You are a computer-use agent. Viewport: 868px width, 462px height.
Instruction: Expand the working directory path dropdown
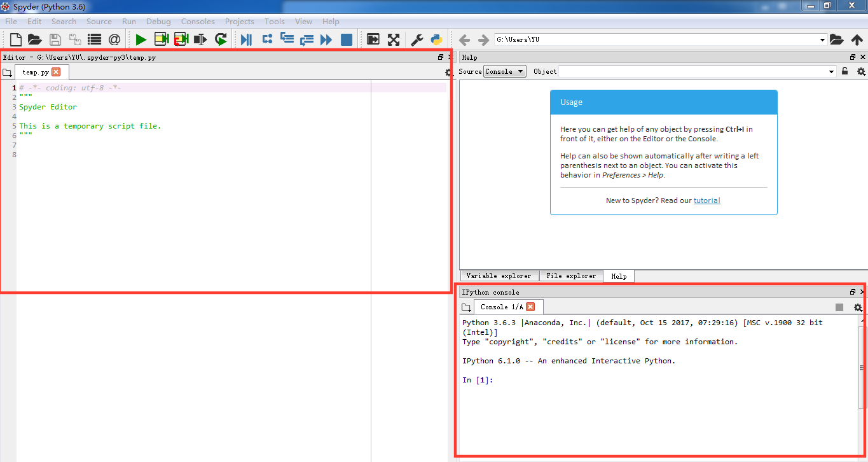point(822,39)
